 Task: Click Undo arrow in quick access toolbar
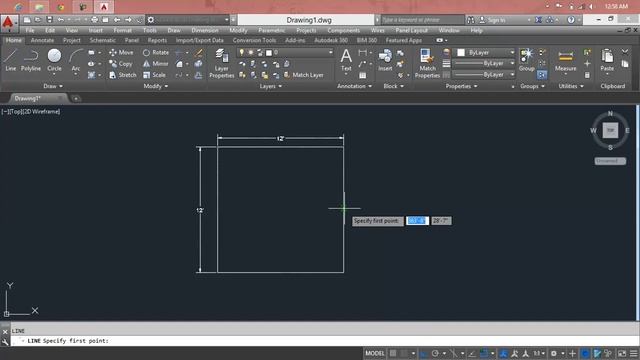61,20
